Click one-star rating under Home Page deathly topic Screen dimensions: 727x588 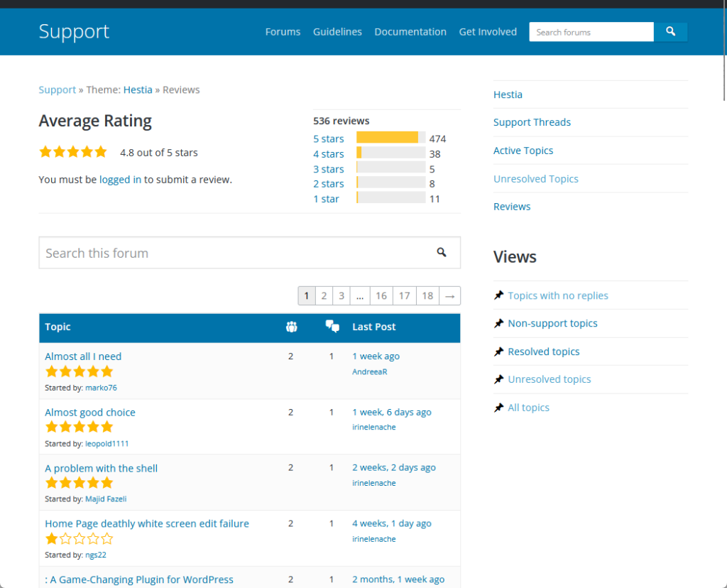[x=80, y=539]
